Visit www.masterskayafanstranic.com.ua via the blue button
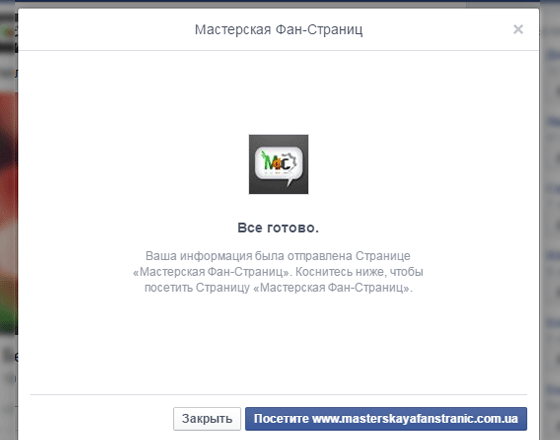 pyautogui.click(x=386, y=419)
